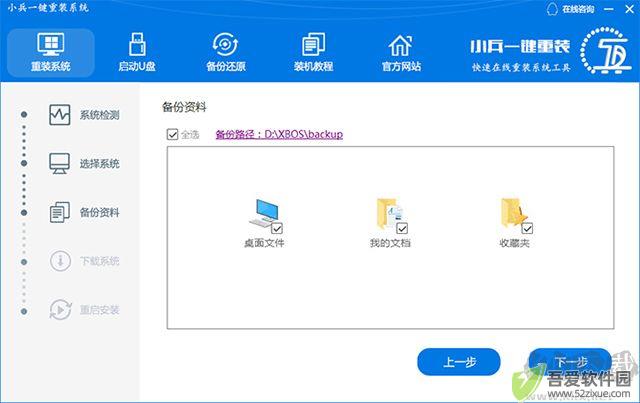Click the 桌面文件 label
This screenshot has width=640, height=403.
point(264,243)
